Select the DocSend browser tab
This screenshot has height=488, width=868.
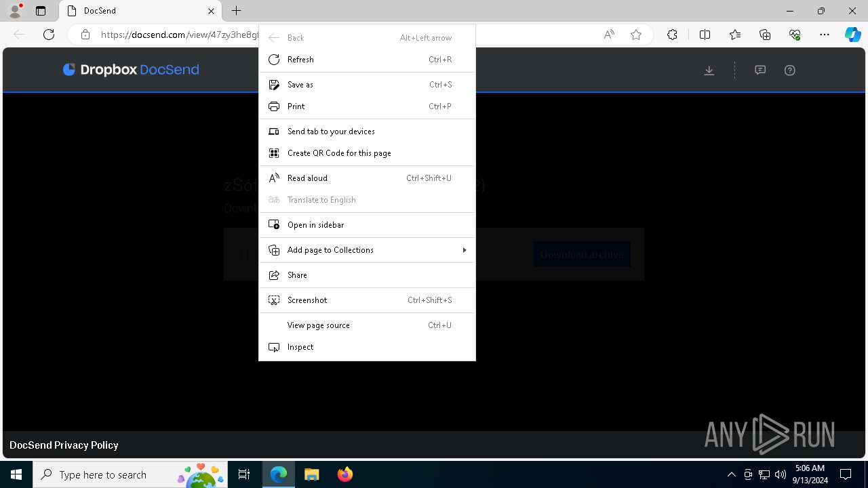[140, 11]
